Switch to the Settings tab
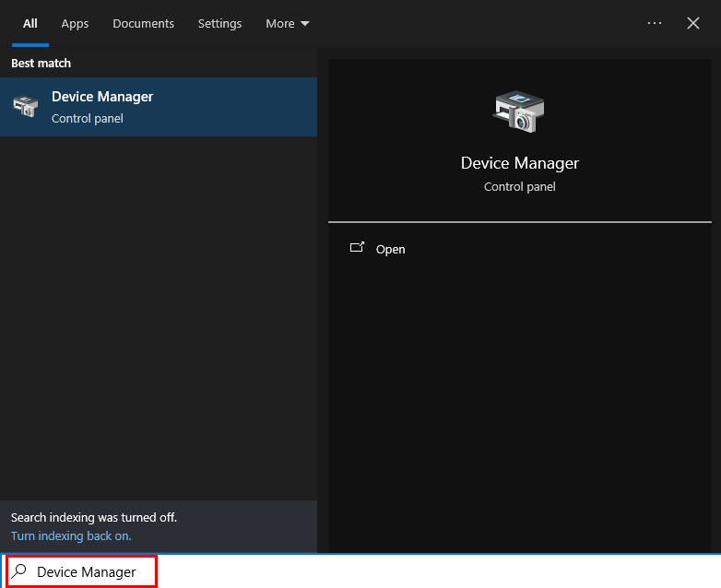This screenshot has width=721, height=588. point(219,23)
